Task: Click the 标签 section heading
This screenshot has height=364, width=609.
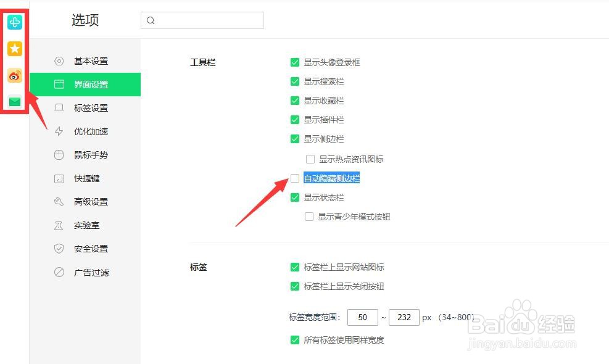Action: pyautogui.click(x=199, y=267)
